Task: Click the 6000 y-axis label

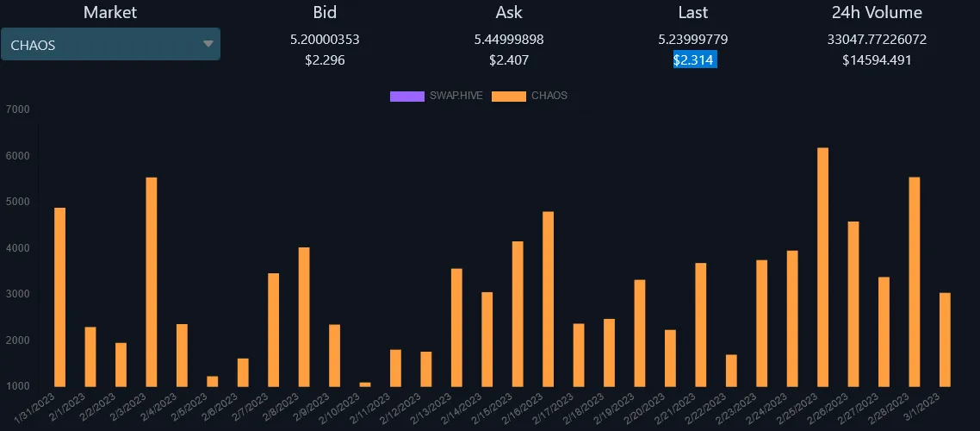Action: [17, 156]
